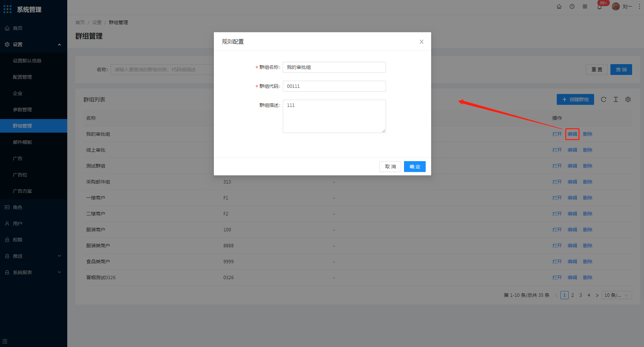Open the vertical more-options icon
The width and height of the screenshot is (644, 347).
[x=640, y=6]
